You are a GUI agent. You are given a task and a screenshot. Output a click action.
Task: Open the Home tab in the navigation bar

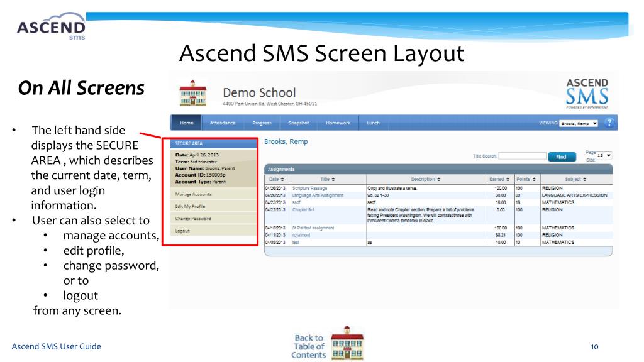tap(186, 123)
